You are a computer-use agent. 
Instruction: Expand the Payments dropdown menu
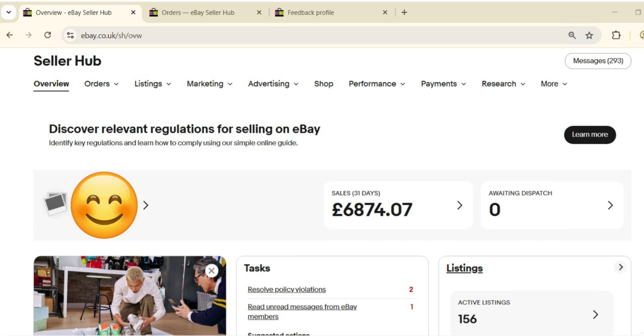point(444,84)
